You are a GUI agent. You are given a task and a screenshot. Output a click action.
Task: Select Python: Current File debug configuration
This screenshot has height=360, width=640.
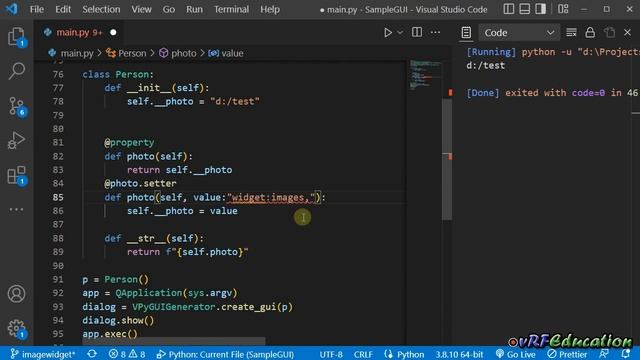click(225, 354)
